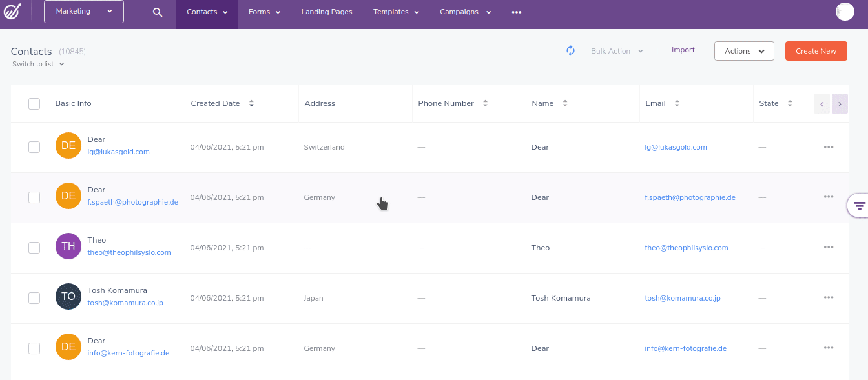Open the Forms menu
This screenshot has height=380, width=868.
pyautogui.click(x=264, y=12)
